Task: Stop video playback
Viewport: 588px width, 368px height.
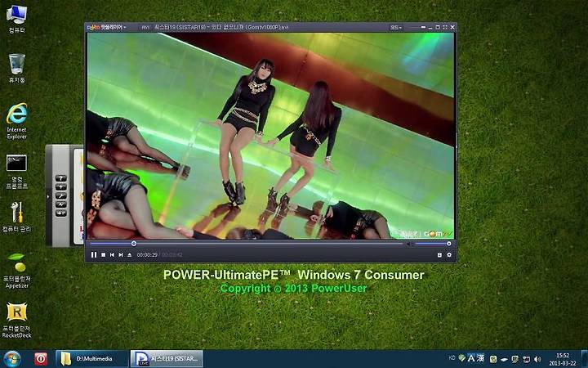Action: (x=103, y=254)
